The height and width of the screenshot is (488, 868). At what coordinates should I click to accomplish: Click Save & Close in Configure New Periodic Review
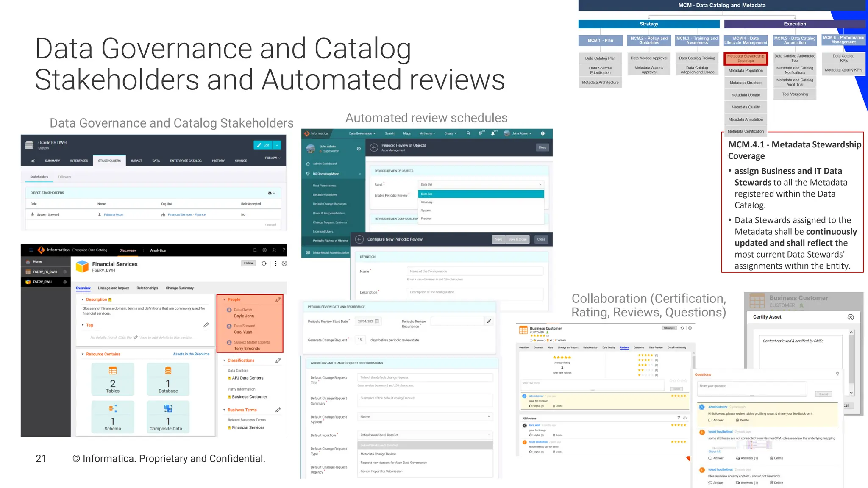517,239
